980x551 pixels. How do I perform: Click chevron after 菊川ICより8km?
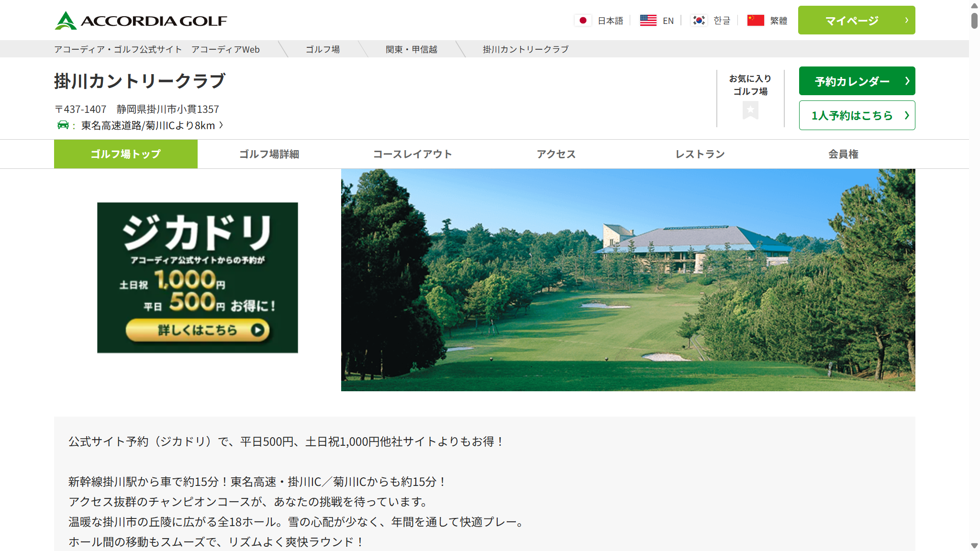coord(221,125)
